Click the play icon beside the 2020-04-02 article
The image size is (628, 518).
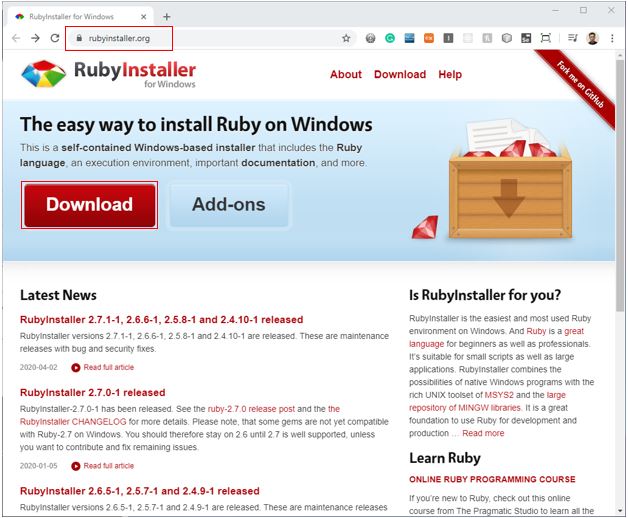pos(76,367)
